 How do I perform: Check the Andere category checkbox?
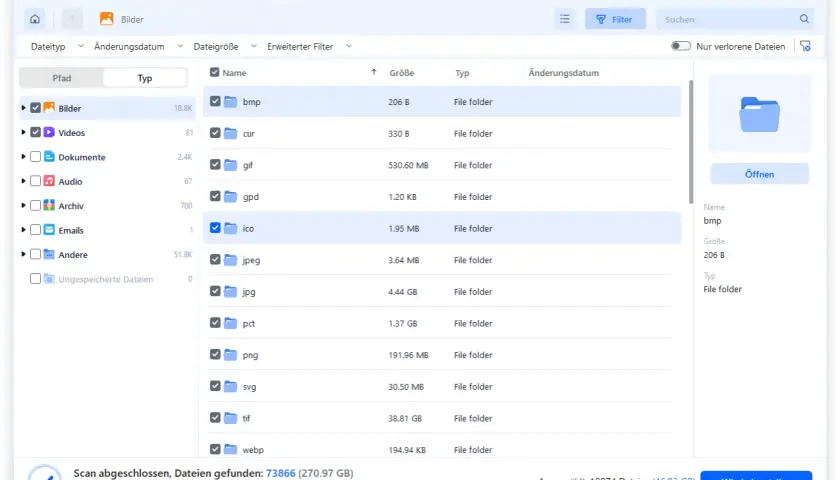[x=35, y=254]
